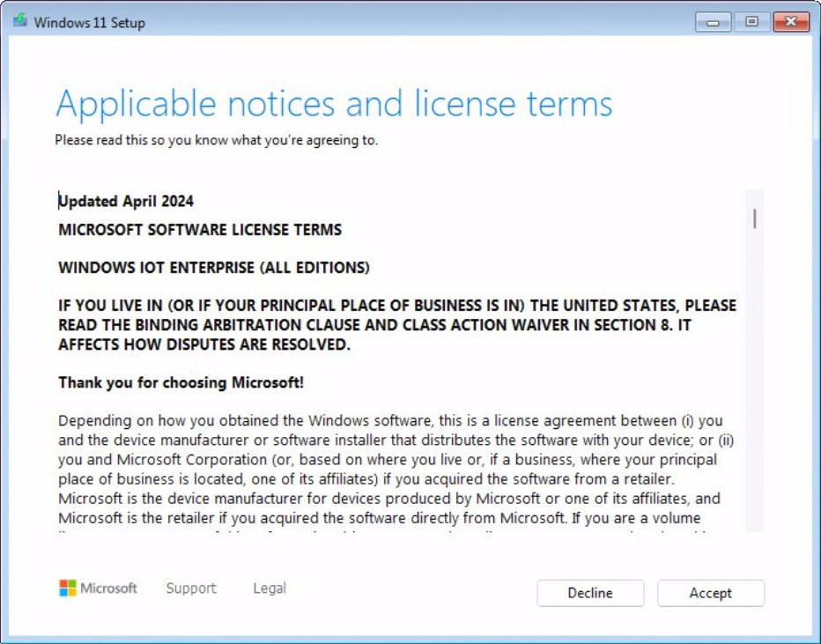Accept the license terms

pyautogui.click(x=710, y=593)
